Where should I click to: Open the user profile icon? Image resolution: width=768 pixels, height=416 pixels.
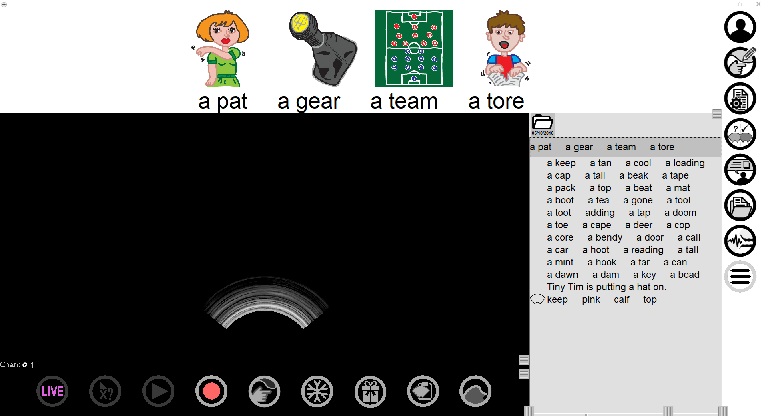point(740,27)
